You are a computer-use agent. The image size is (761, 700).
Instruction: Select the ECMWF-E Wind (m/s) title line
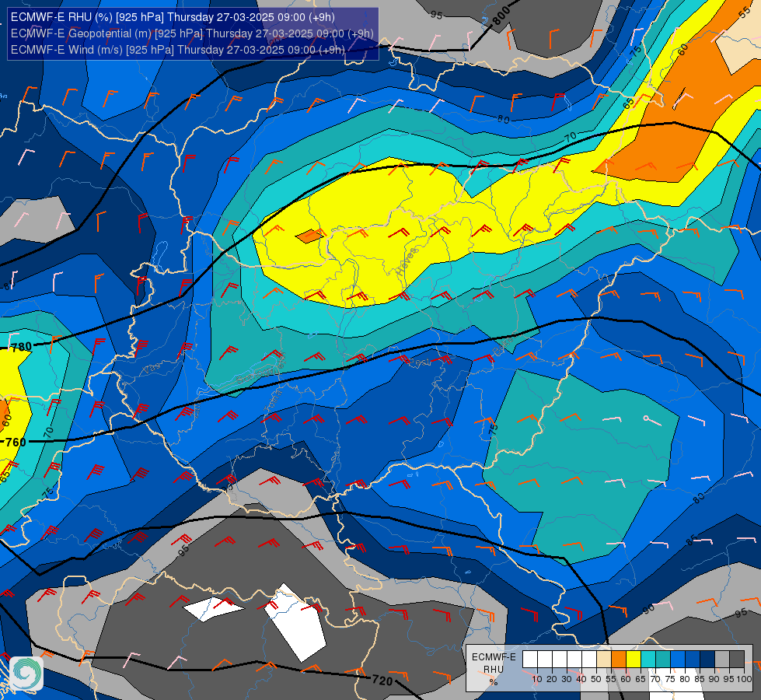click(x=178, y=50)
